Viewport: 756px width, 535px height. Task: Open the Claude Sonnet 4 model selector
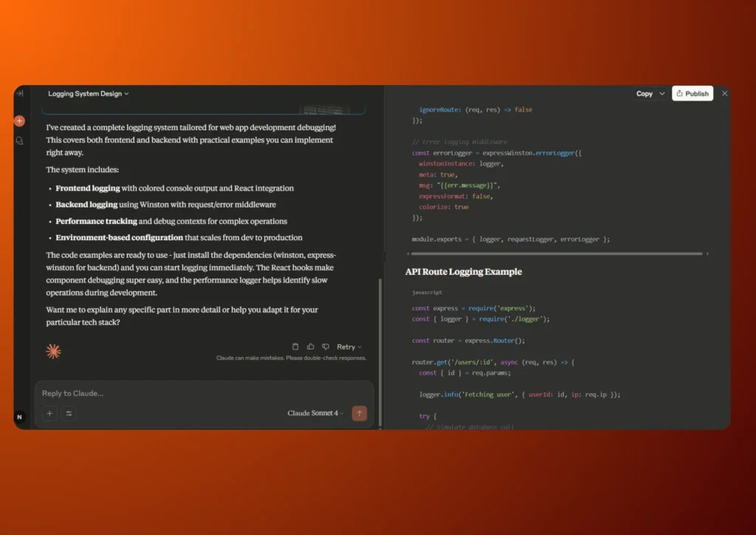pyautogui.click(x=315, y=413)
